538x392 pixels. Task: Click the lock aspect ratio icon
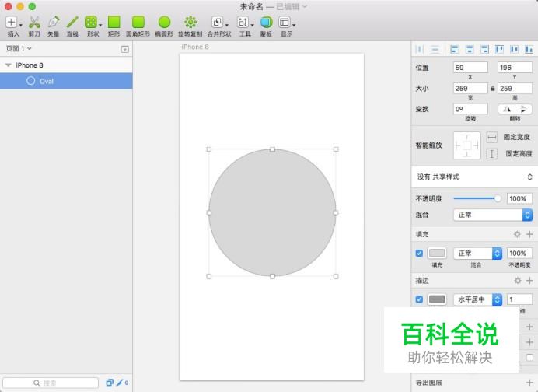pos(492,89)
